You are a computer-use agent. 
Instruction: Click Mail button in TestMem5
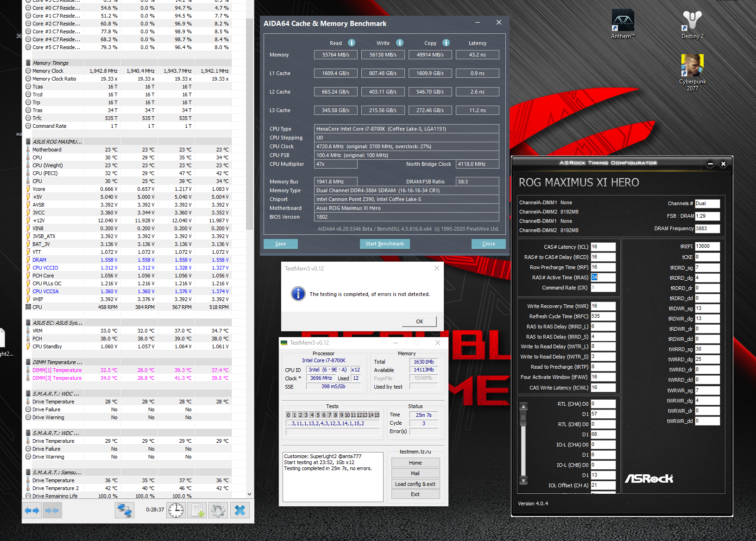416,473
